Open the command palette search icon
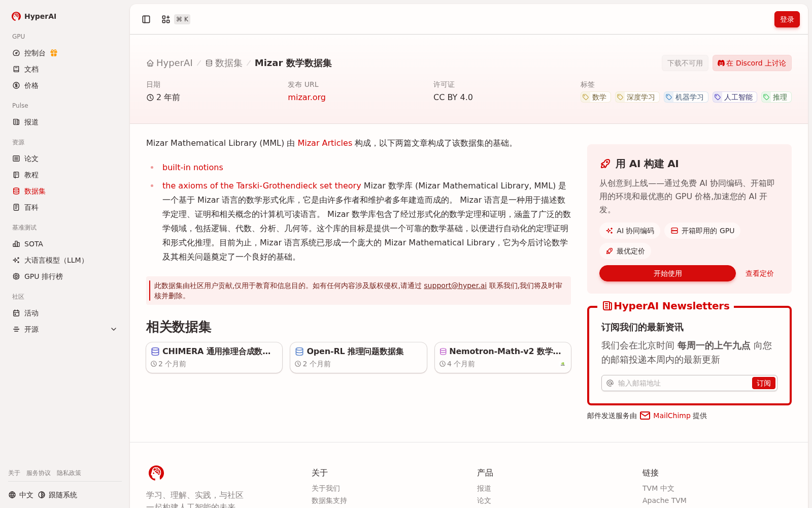This screenshot has width=812, height=508. (x=165, y=19)
